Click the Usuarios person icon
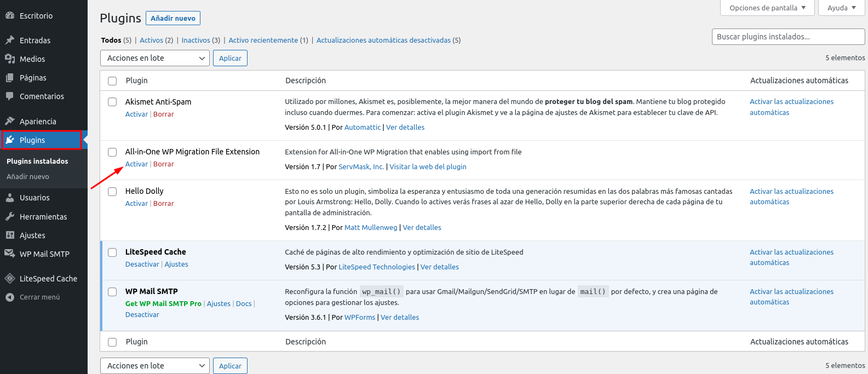 point(10,198)
